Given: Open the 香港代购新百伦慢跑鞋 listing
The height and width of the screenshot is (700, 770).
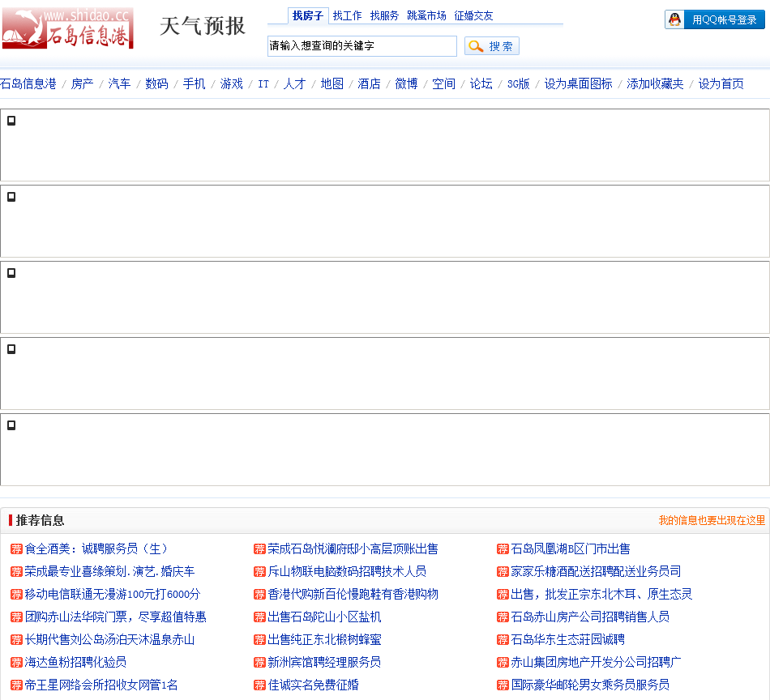Looking at the screenshot, I should [353, 595].
